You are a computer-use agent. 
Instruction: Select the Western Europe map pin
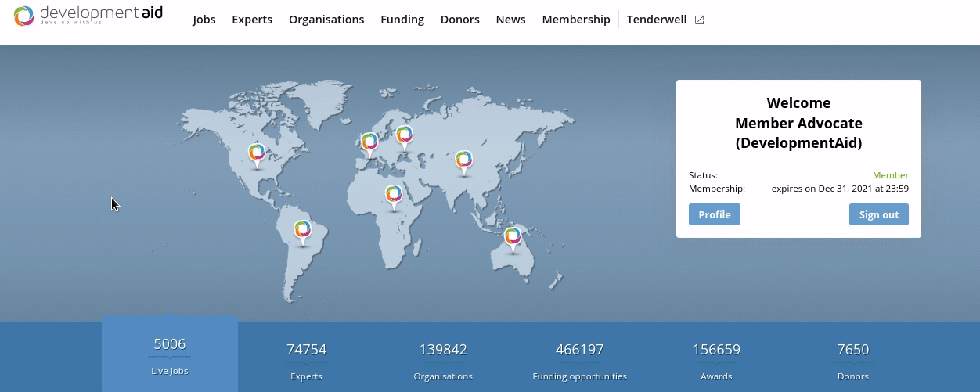point(369,142)
